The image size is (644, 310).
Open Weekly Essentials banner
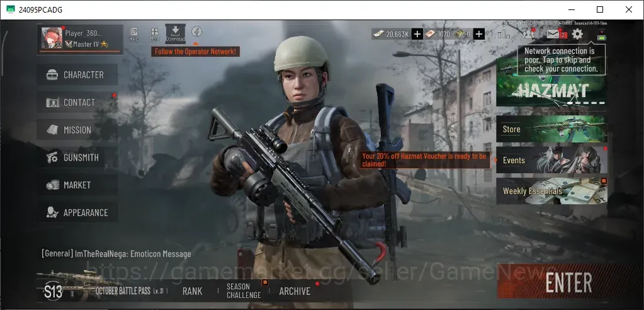tap(551, 191)
